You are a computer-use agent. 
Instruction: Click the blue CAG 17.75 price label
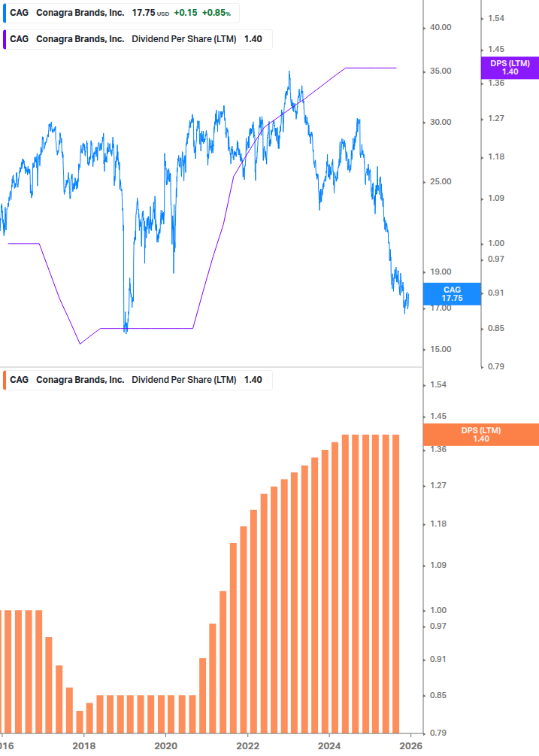tap(452, 293)
